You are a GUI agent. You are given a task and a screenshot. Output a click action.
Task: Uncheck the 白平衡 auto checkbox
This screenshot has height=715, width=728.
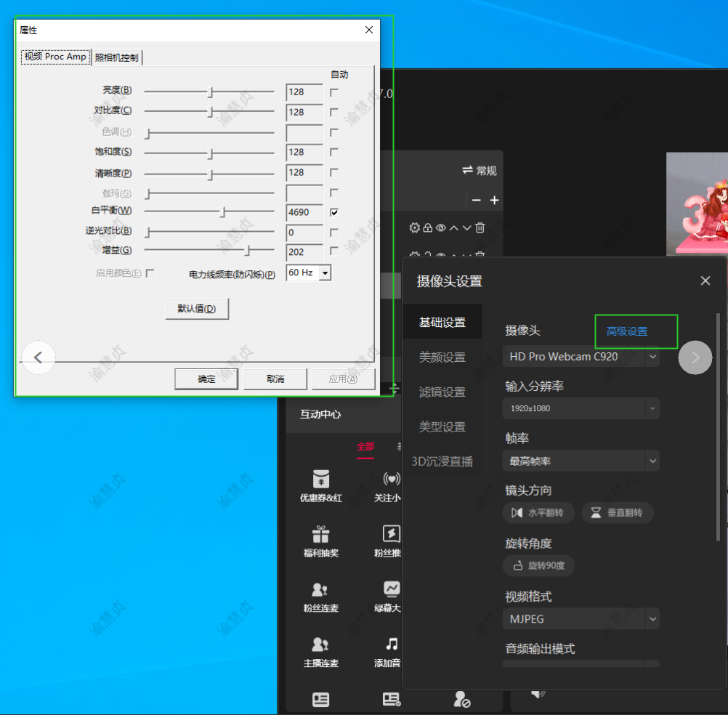coord(334,212)
